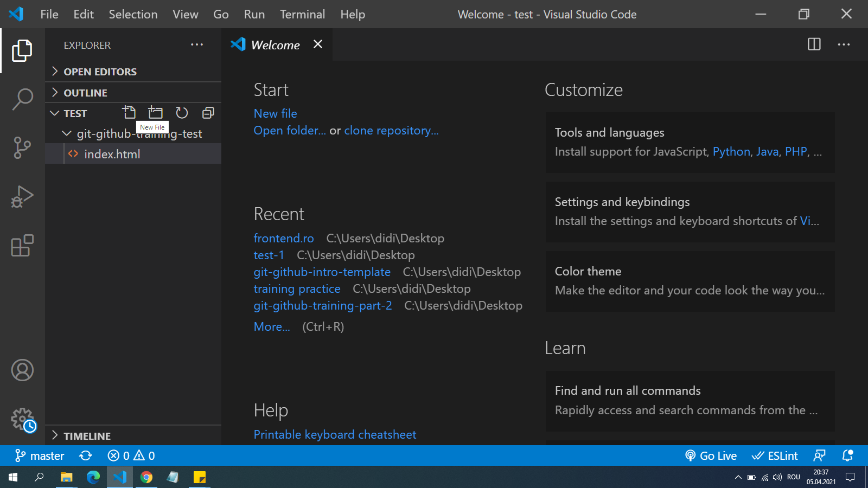Start Go Live server from status bar
Viewport: 868px width, 488px height.
(x=711, y=456)
